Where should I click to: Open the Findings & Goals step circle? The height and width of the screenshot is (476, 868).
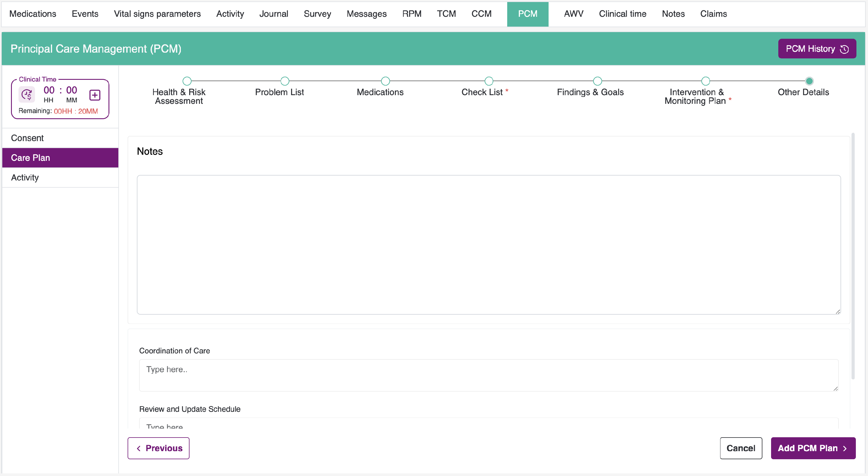(597, 81)
